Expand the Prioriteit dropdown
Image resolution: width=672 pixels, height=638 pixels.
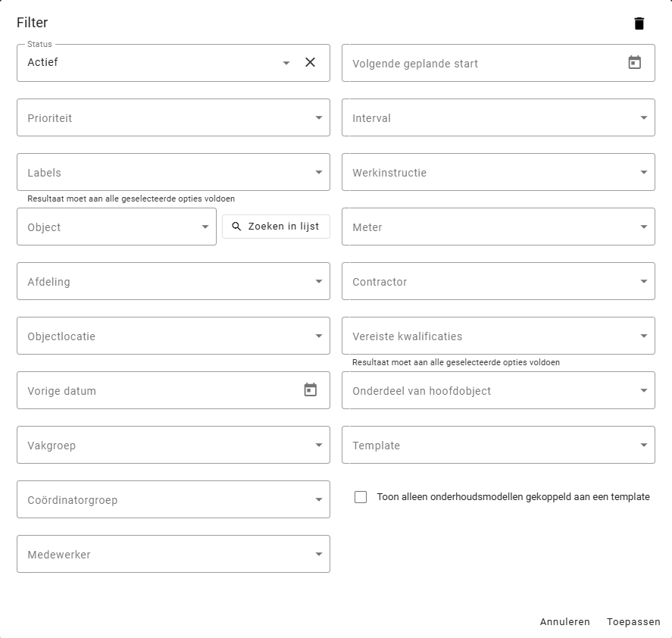coord(318,118)
